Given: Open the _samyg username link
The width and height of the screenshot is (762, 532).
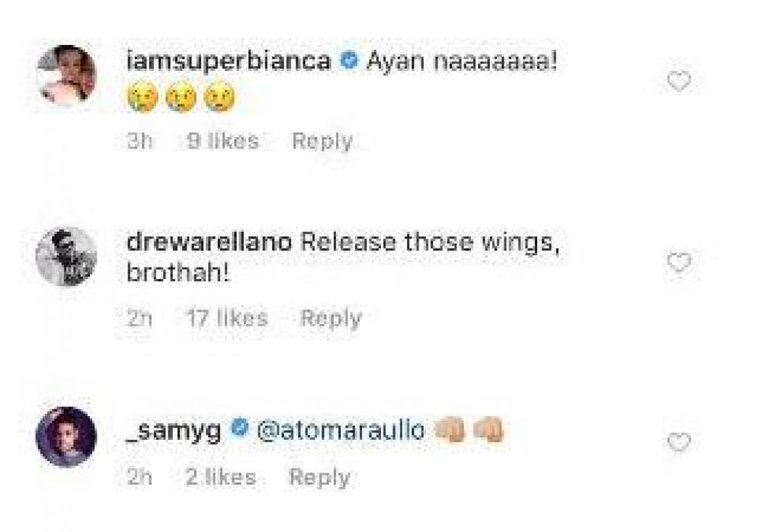Looking at the screenshot, I should [x=174, y=431].
